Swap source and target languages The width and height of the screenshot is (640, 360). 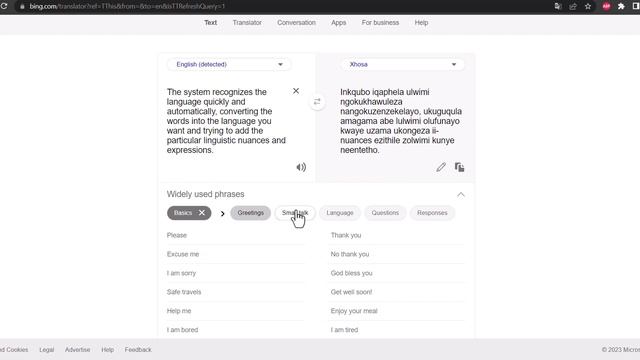click(x=317, y=102)
